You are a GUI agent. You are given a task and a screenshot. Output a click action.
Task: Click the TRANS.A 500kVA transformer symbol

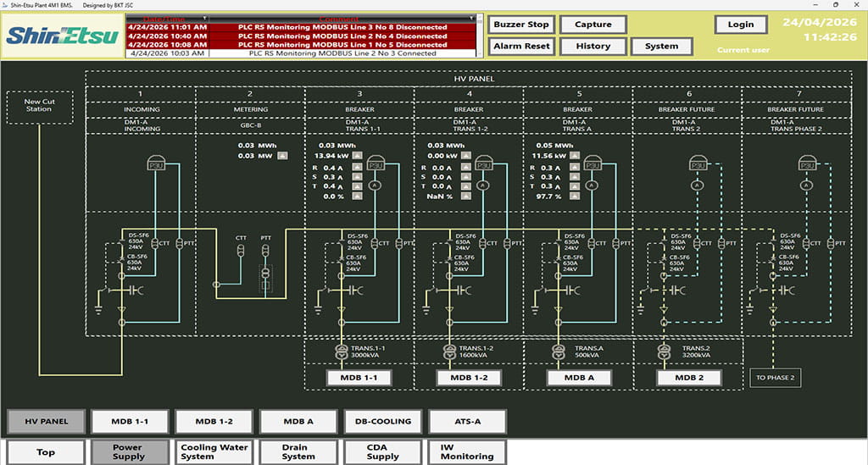(x=557, y=352)
